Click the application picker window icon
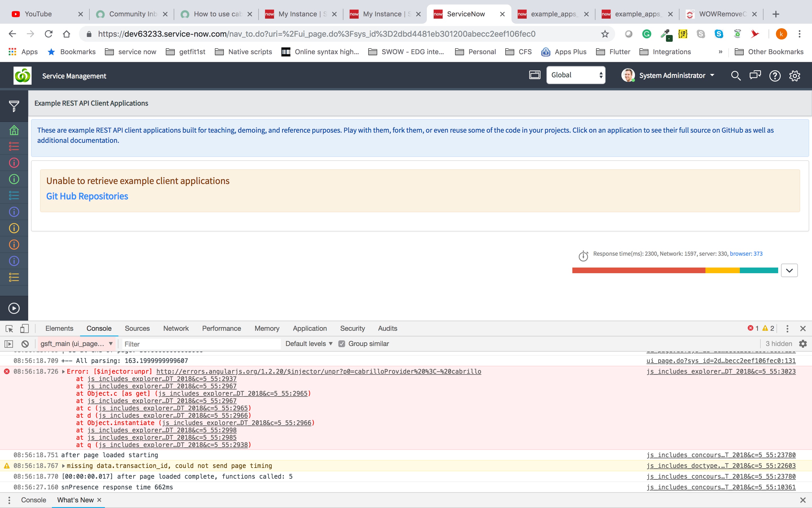Viewport: 812px width, 508px height. pyautogui.click(x=535, y=75)
